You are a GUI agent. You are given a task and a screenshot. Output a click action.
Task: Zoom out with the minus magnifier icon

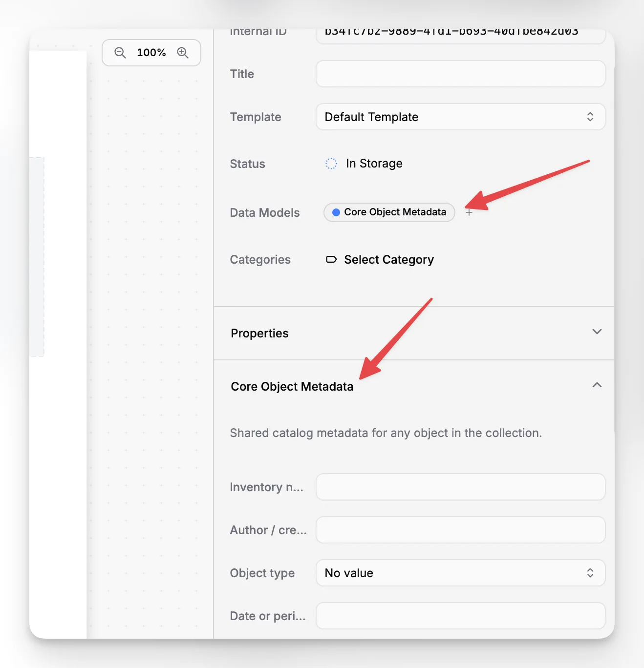pos(120,53)
